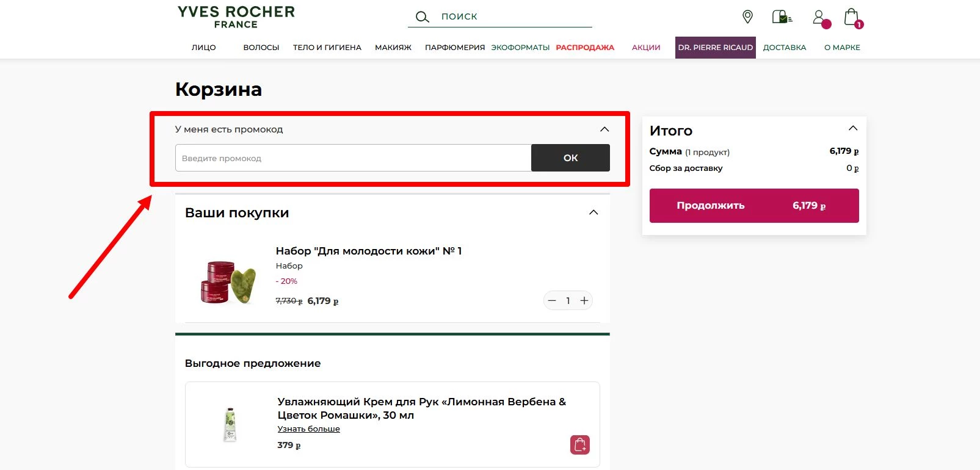Open the Распродажа menu item

584,48
